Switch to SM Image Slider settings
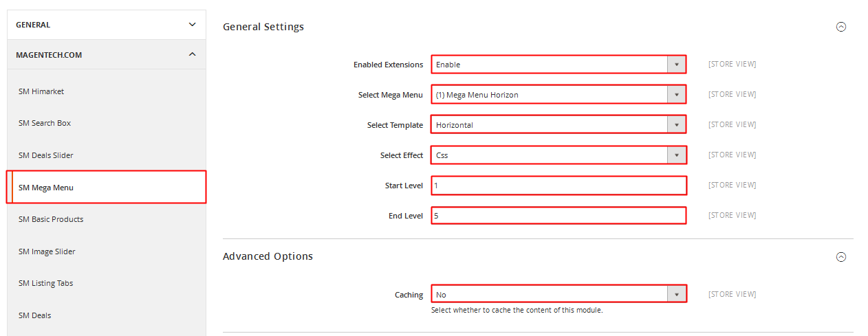Screen dimensions: 868x336 tap(47, 251)
